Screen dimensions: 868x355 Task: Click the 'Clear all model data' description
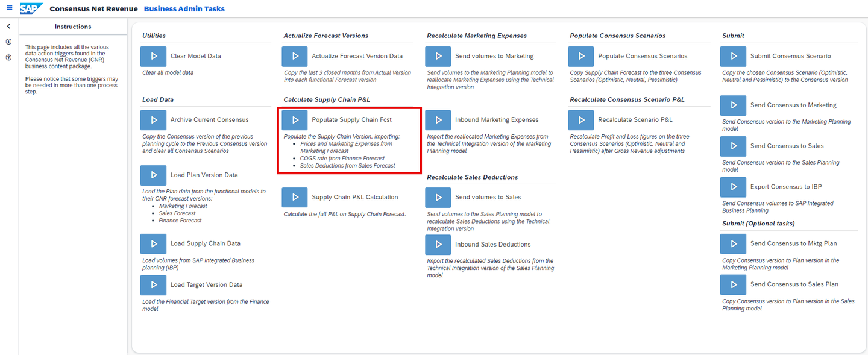(x=168, y=73)
